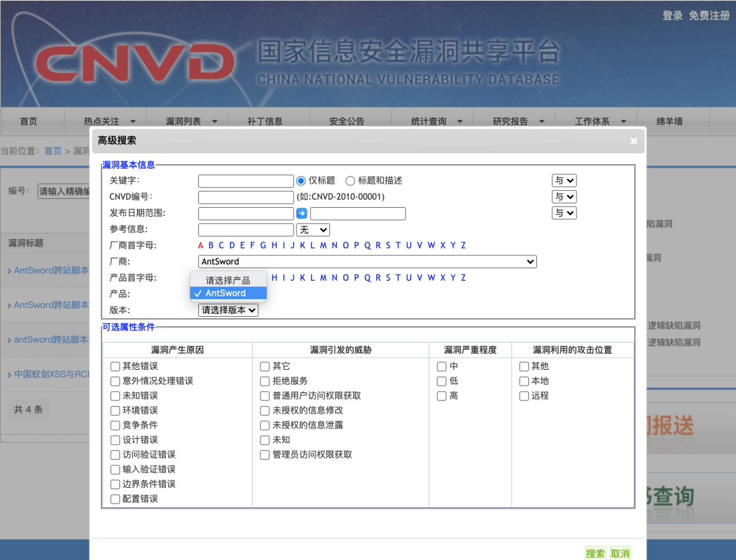Click the CNVD编号 text field

246,197
